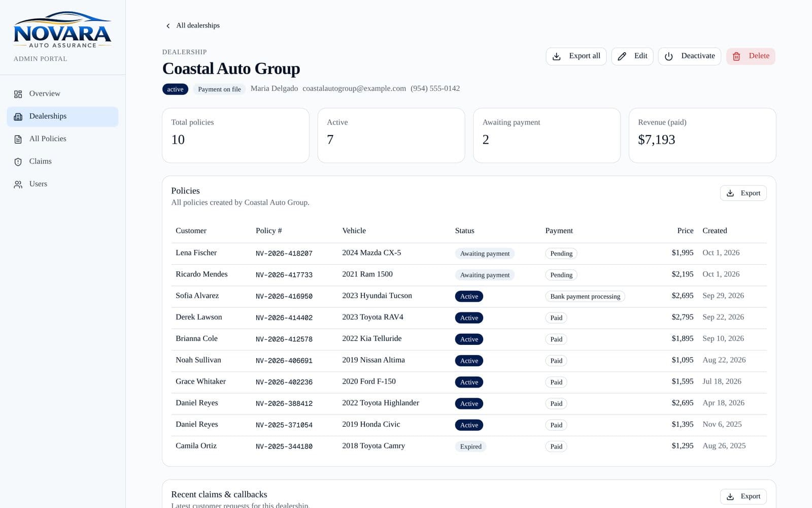Go to All Policies in sidebar
The height and width of the screenshot is (508, 812).
pos(62,139)
